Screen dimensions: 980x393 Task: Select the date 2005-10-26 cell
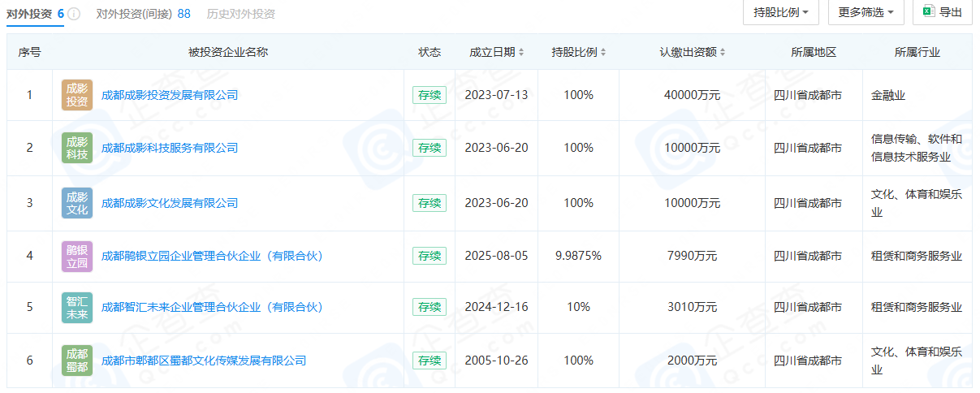tap(496, 361)
